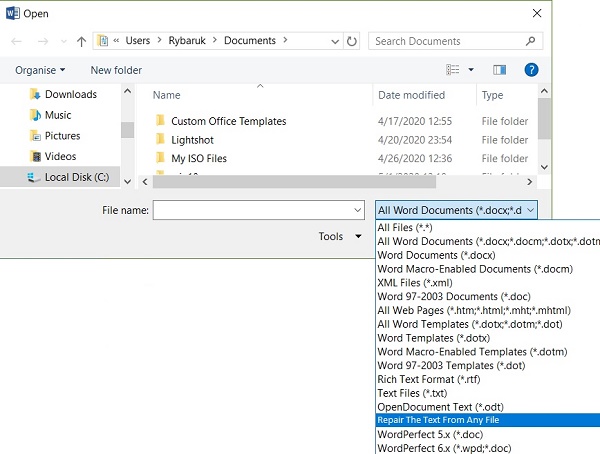The image size is (600, 454).
Task: Click the horizontal scrollbar right arrow
Action: click(x=530, y=182)
